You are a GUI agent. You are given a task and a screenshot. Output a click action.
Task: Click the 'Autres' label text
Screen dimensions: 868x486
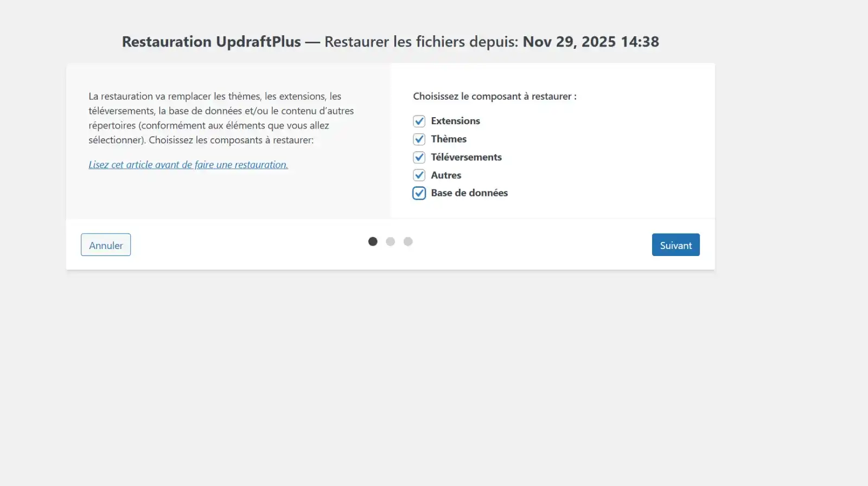[x=446, y=175]
